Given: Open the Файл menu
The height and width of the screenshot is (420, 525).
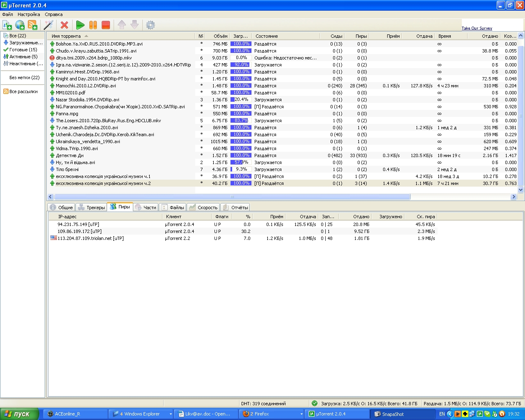Looking at the screenshot, I should [x=7, y=14].
